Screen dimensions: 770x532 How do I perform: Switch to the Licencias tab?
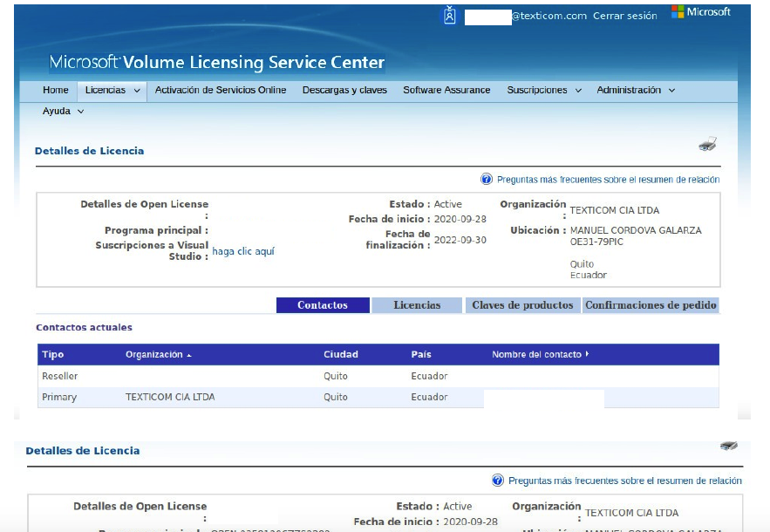point(417,305)
